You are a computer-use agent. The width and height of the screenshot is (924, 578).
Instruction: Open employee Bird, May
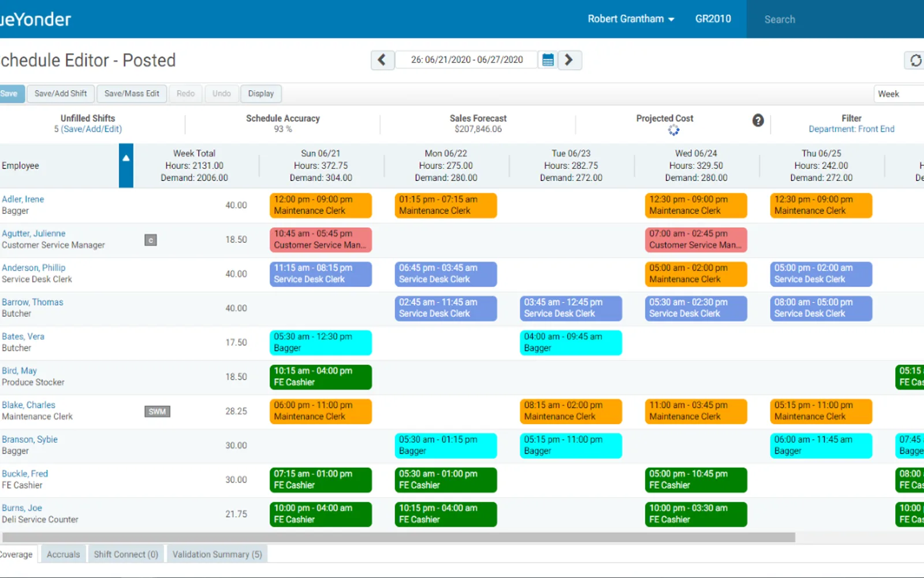pyautogui.click(x=19, y=371)
